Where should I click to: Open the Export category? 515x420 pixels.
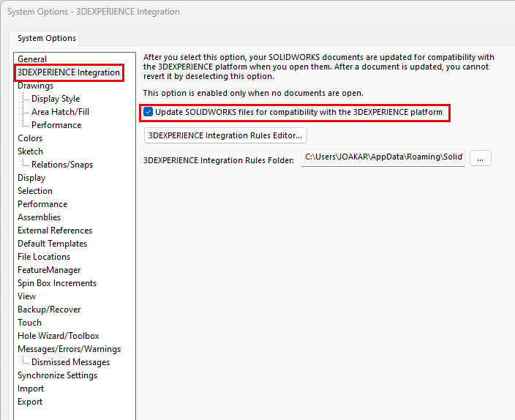(30, 401)
